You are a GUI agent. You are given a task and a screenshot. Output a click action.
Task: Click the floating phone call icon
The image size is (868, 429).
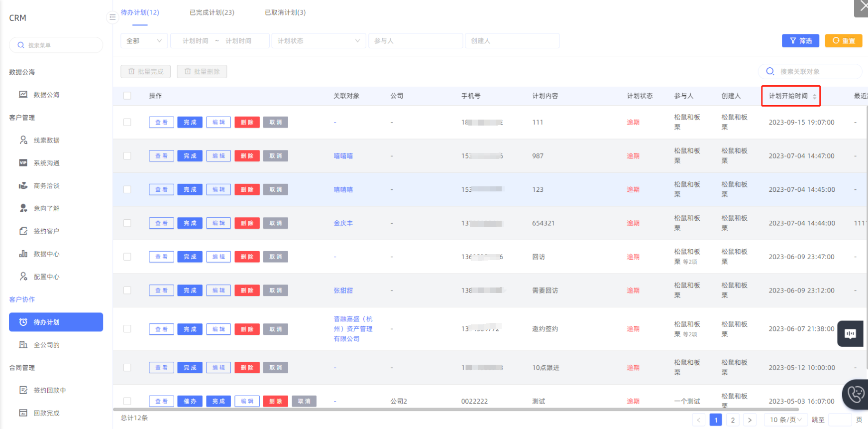point(856,394)
